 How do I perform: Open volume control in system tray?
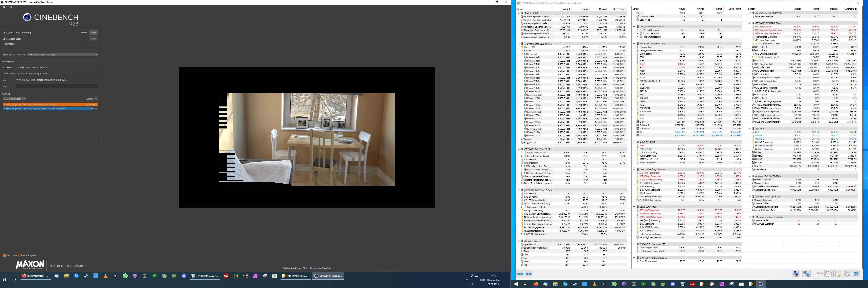[471, 284]
